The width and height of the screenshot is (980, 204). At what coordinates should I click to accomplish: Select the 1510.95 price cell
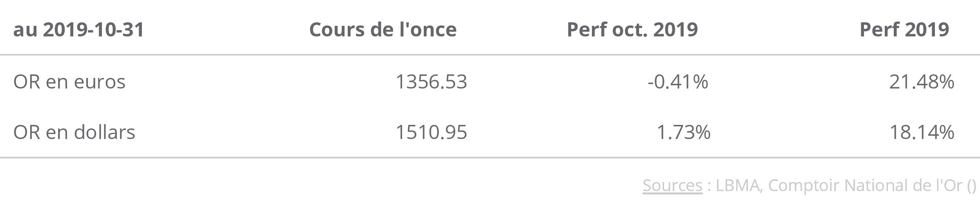point(431,132)
